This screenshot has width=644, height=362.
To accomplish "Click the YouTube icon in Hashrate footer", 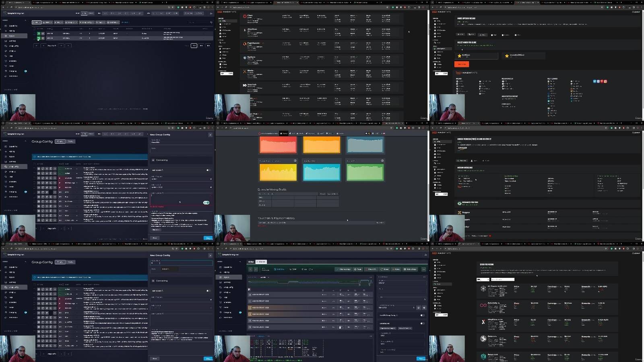I will [x=602, y=81].
